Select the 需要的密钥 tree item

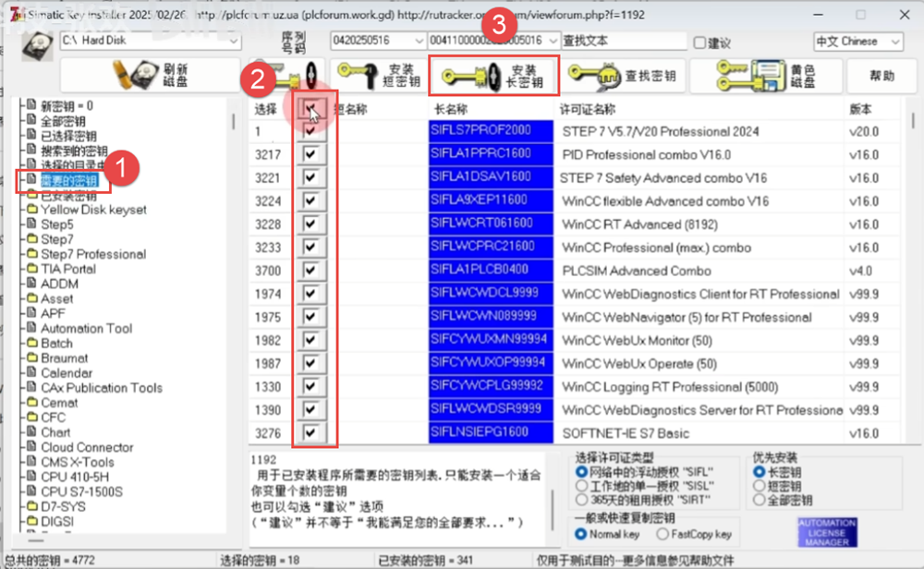68,181
